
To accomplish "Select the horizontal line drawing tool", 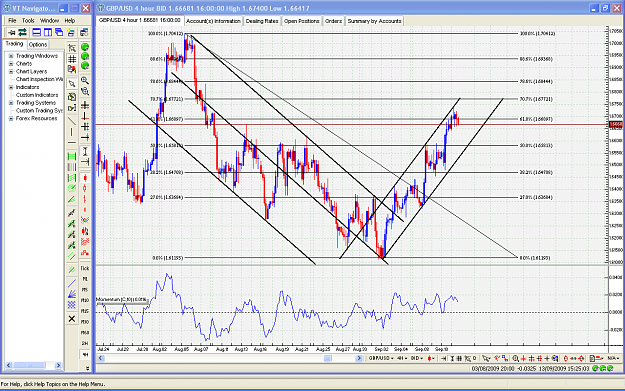I will click(x=72, y=142).
